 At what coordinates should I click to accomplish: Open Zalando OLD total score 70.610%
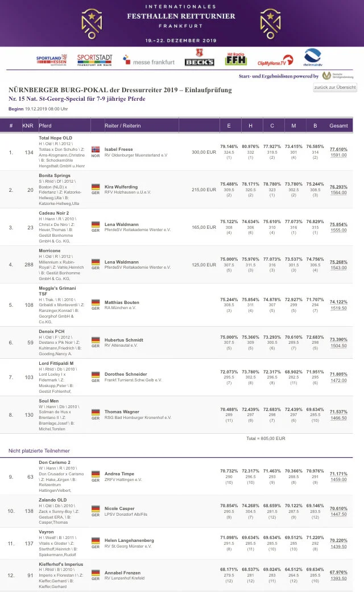[338, 508]
